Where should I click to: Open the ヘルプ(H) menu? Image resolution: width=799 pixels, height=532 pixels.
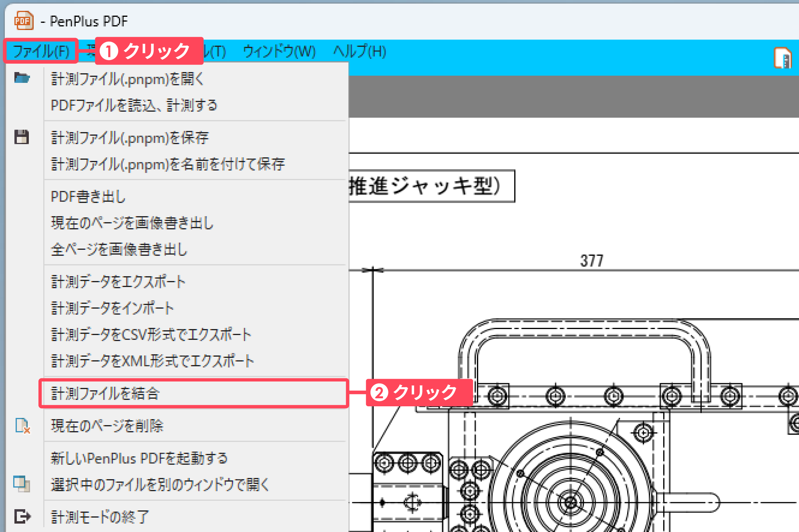click(x=360, y=51)
